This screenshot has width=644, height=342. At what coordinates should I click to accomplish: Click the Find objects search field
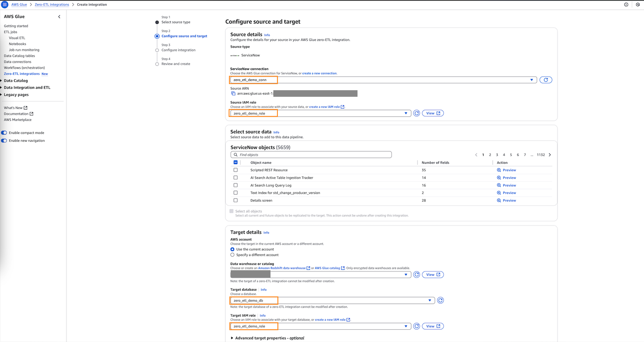311,155
